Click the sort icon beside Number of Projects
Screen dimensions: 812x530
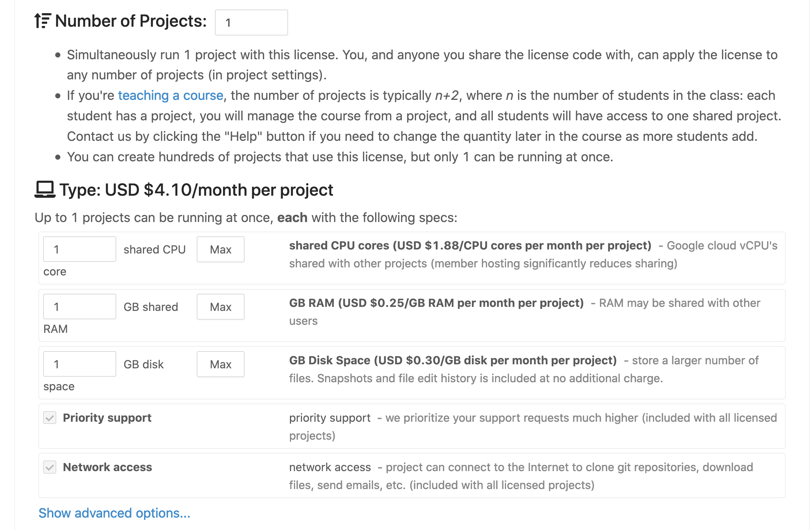click(42, 21)
